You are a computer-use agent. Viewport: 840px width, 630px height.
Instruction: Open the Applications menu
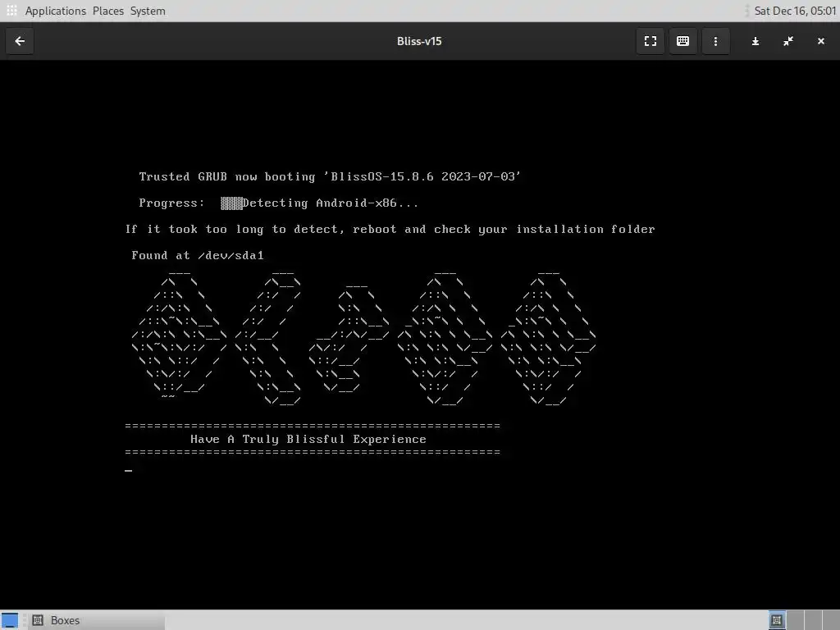[55, 11]
